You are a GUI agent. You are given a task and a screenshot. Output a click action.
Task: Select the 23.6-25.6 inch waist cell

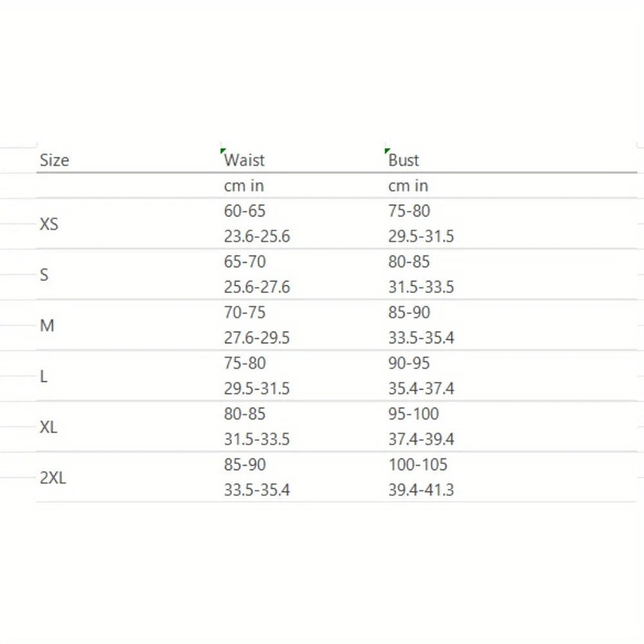point(257,236)
